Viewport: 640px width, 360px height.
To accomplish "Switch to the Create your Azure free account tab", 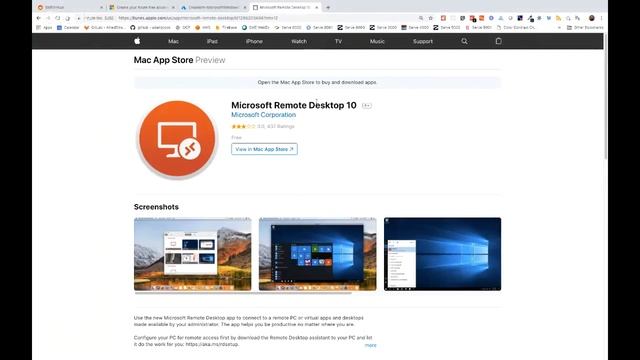I will pyautogui.click(x=142, y=7).
